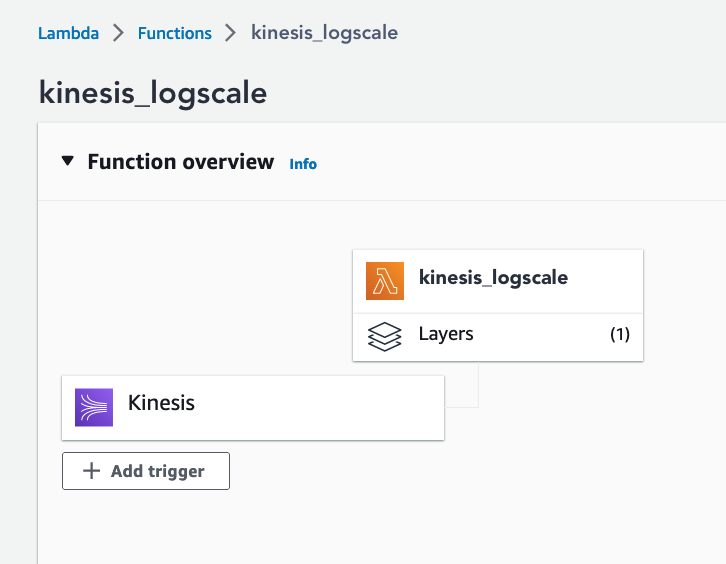Click the Function overview heading text
Screen dimensions: 726x564
(181, 162)
